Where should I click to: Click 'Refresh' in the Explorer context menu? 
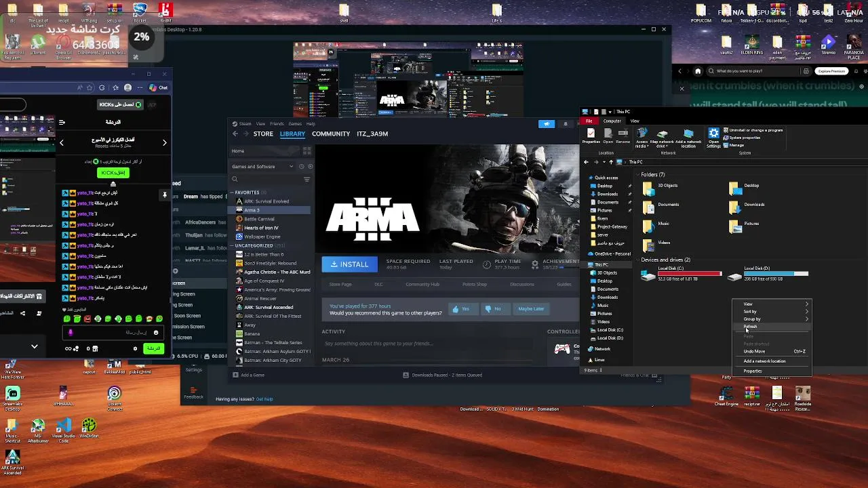click(x=772, y=327)
